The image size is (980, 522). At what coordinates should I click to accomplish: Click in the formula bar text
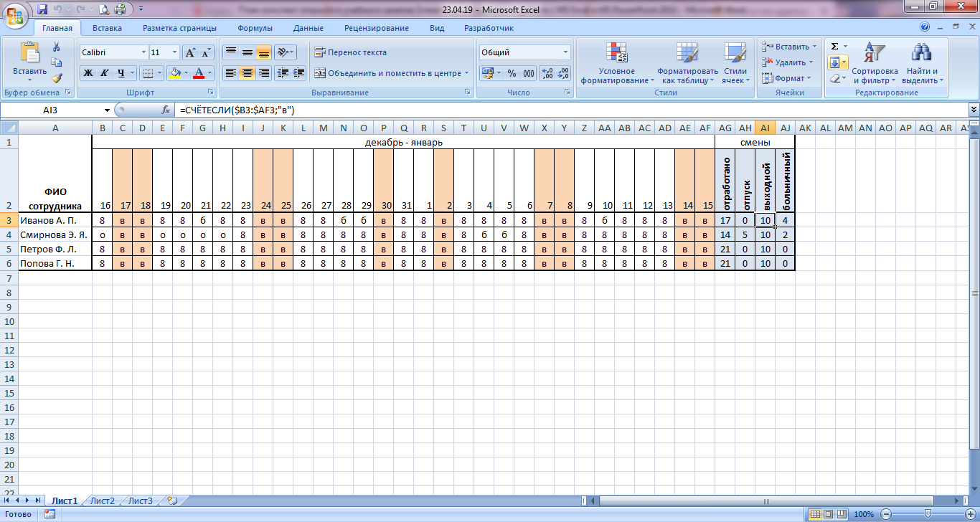point(237,110)
